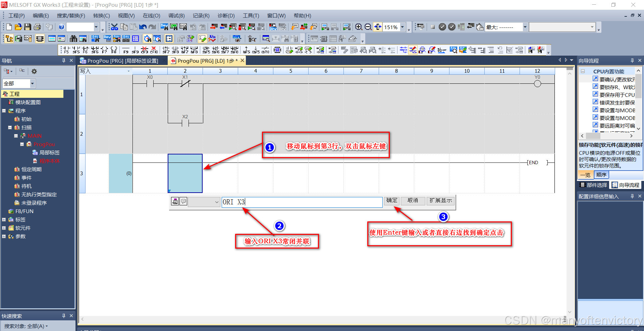This screenshot has width=644, height=331.
Task: Insert rising pulse contact with sF7 icon
Action: click(x=166, y=50)
